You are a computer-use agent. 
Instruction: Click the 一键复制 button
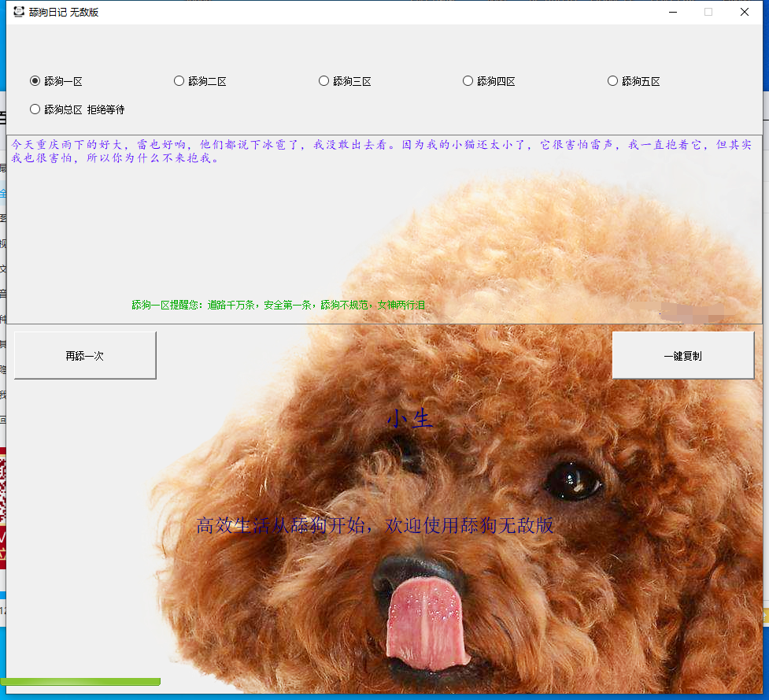click(682, 355)
